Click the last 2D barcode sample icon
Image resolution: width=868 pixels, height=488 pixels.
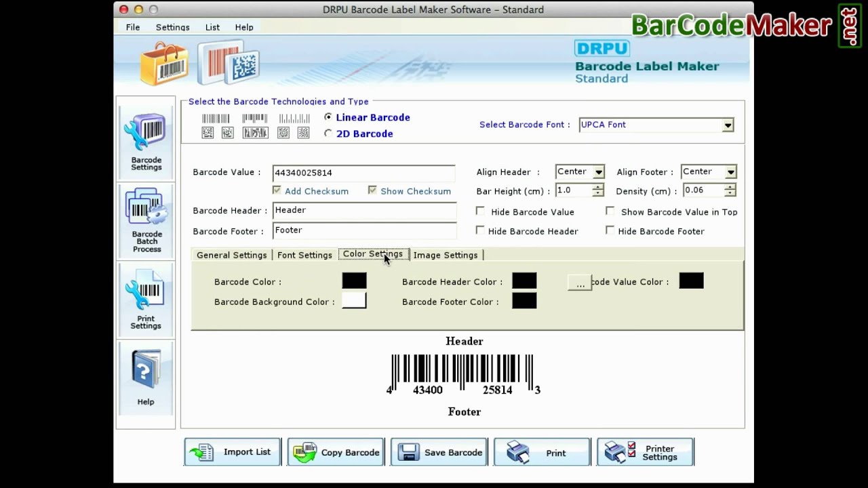click(304, 133)
